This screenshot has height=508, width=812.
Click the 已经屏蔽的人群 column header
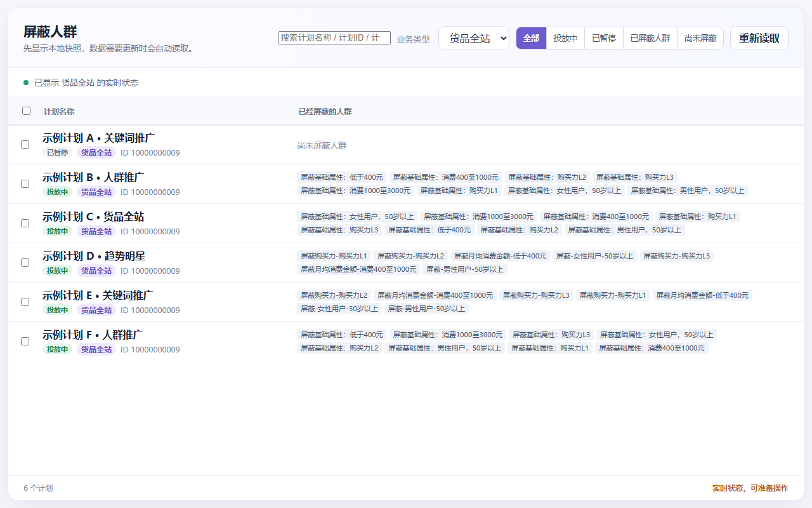tap(325, 112)
